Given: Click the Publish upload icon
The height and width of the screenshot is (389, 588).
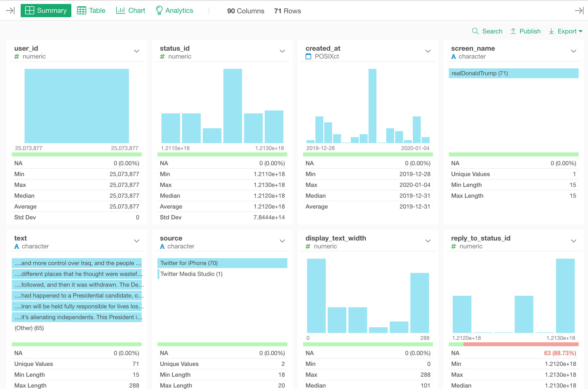Looking at the screenshot, I should pos(513,31).
